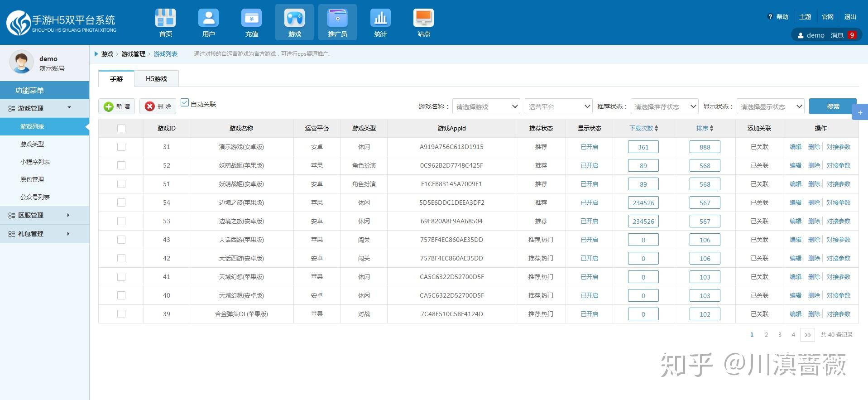Image resolution: width=868 pixels, height=400 pixels.
Task: Click the red X 删除 button
Action: [x=158, y=106]
